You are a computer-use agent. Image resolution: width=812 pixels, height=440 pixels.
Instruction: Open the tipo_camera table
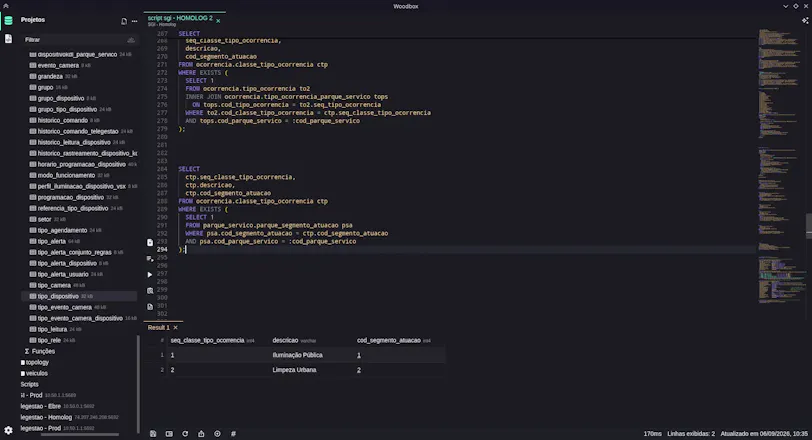(54, 286)
